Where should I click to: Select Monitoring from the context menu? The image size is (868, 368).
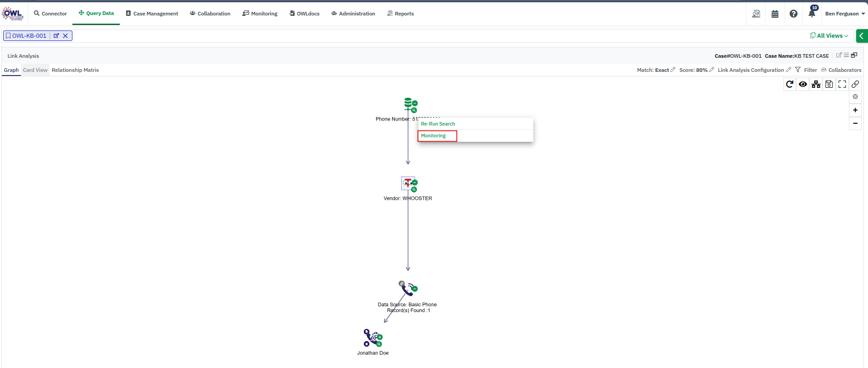tap(434, 136)
